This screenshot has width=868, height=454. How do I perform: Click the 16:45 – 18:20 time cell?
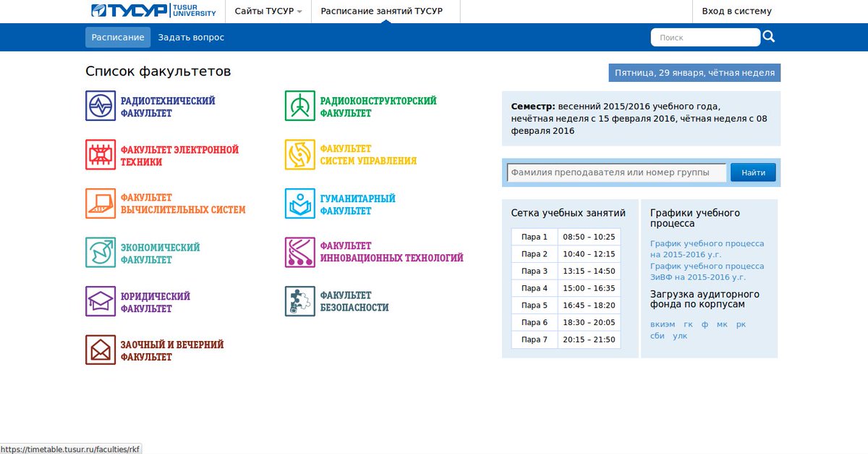coord(589,306)
